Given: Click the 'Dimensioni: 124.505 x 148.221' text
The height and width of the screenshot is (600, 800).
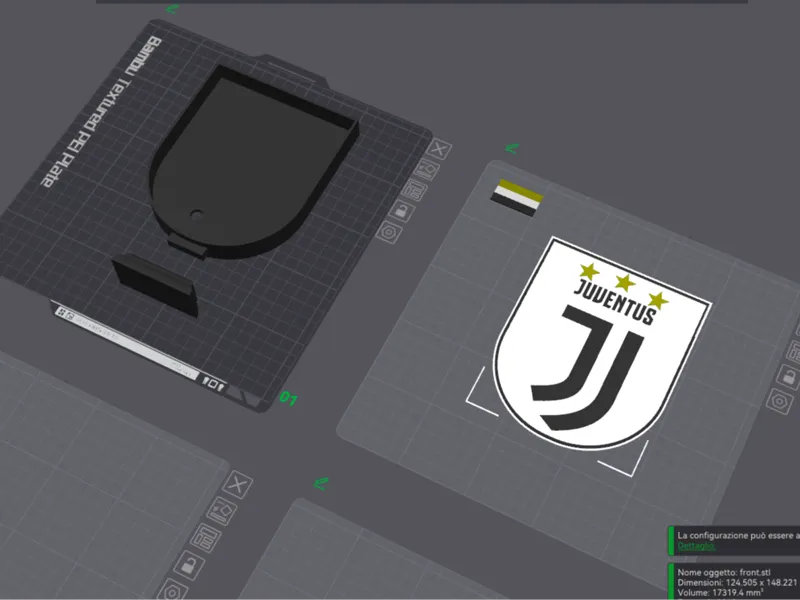Looking at the screenshot, I should pos(737,582).
